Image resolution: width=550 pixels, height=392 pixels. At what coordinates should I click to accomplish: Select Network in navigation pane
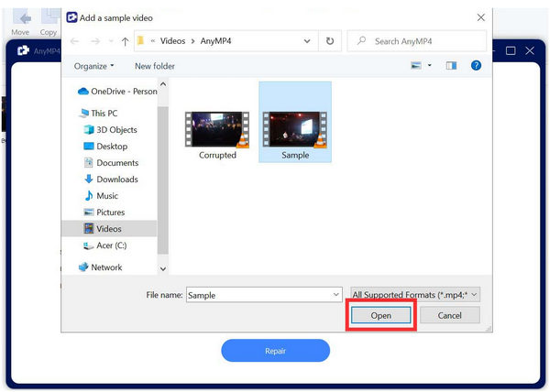106,267
